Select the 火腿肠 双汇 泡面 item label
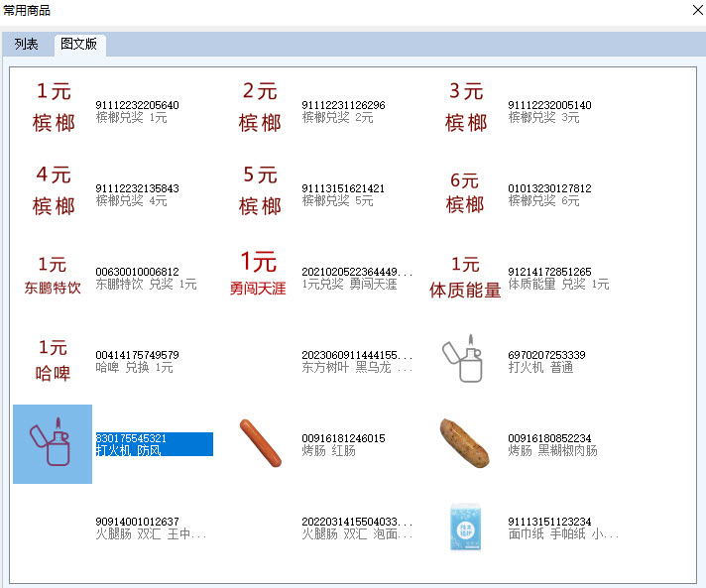Screen dimensions: 706x588 (357, 534)
